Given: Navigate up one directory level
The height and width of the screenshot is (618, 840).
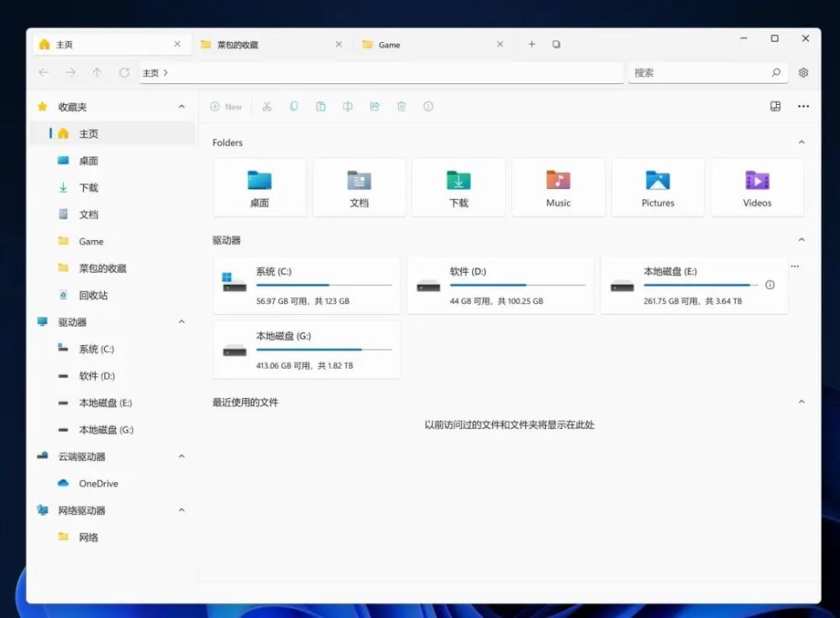Looking at the screenshot, I should [97, 72].
